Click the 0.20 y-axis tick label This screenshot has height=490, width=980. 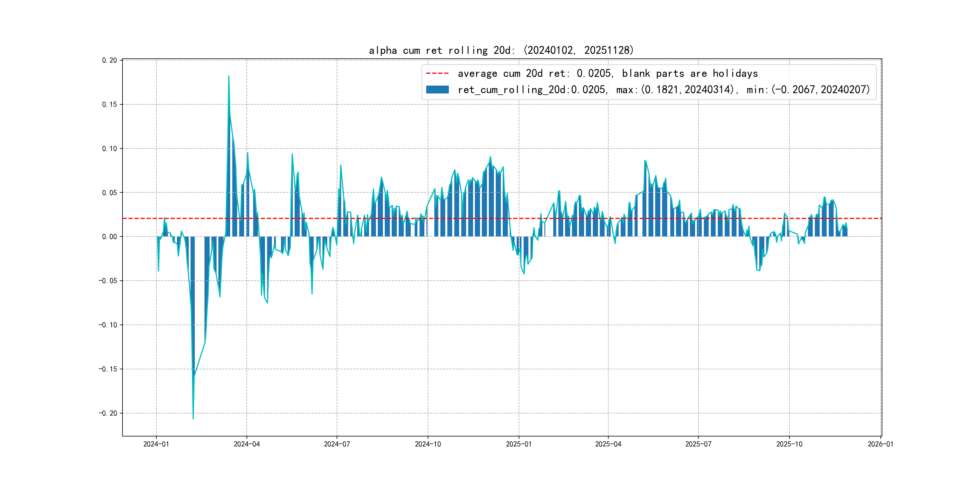pyautogui.click(x=109, y=60)
